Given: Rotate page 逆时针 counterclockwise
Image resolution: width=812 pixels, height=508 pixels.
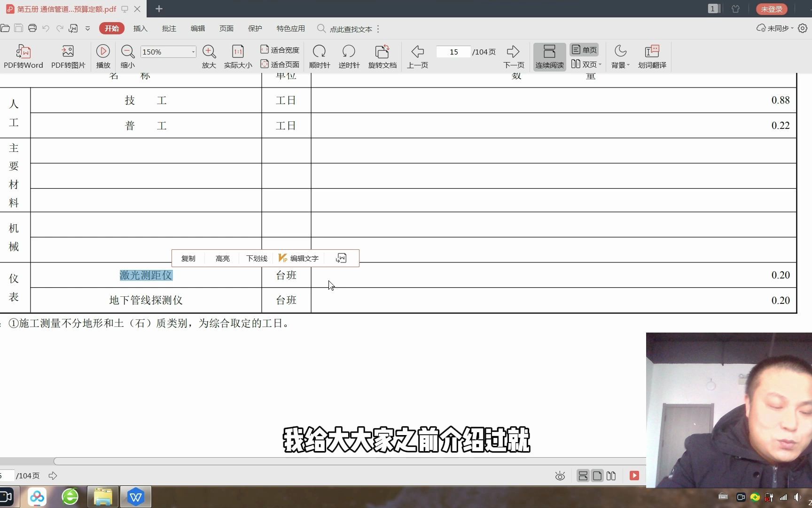Looking at the screenshot, I should 349,56.
